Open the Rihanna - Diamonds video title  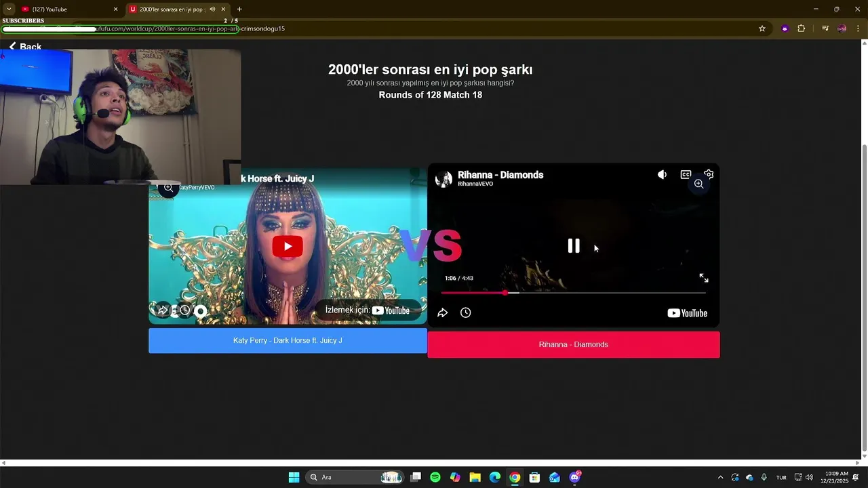click(x=500, y=175)
